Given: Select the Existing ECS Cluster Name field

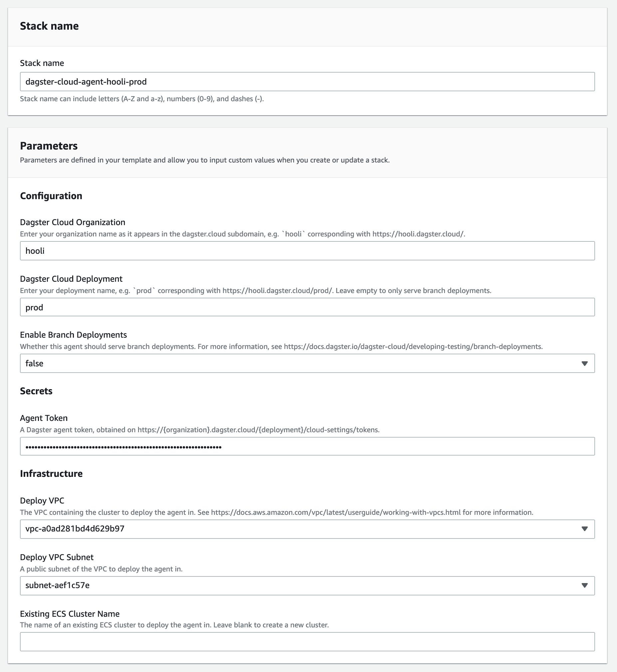Looking at the screenshot, I should coord(307,641).
